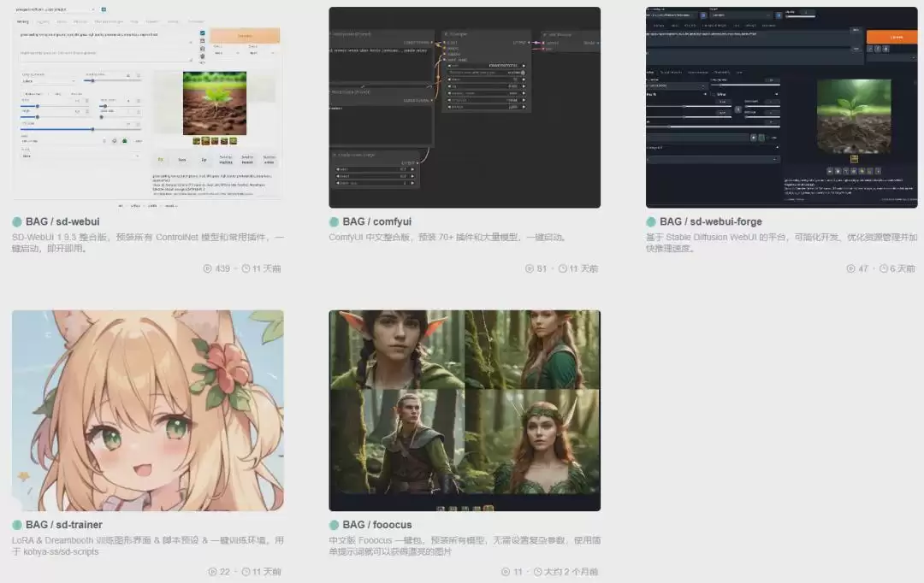Click the run-count icon beside 439

pos(207,268)
